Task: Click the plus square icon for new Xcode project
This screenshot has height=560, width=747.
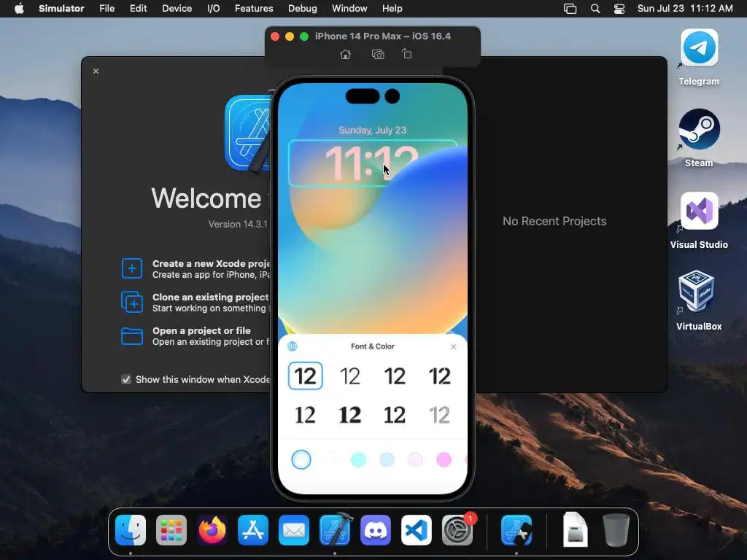Action: coord(132,268)
